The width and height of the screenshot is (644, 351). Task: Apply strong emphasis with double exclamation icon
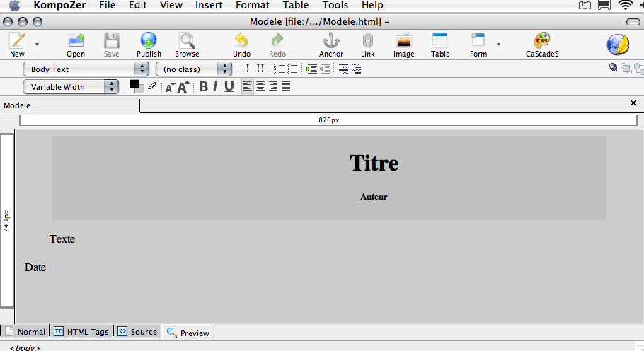coord(260,69)
